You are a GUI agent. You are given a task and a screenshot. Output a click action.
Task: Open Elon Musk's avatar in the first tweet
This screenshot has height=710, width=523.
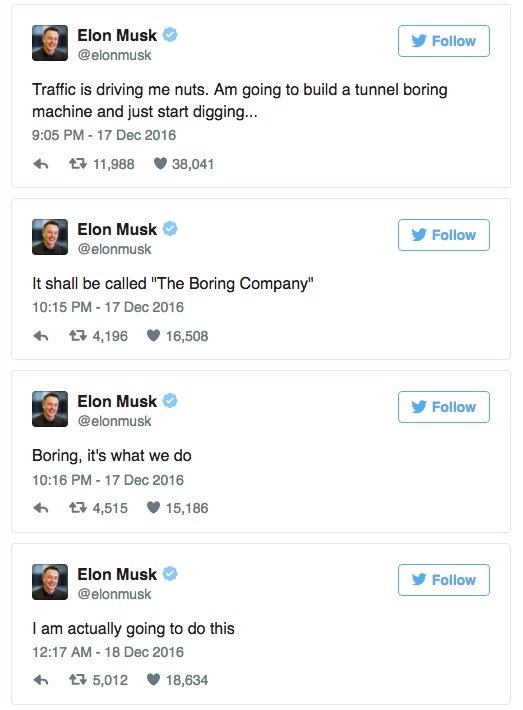50,43
